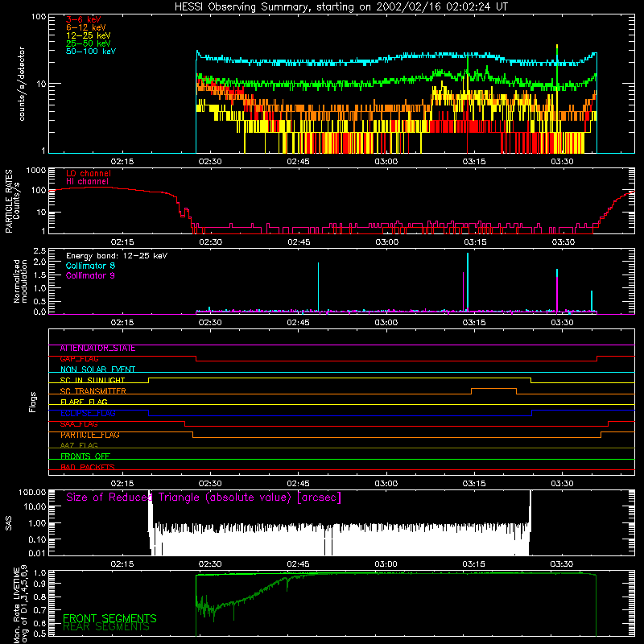Select the 6-12 keV legend label
The height and width of the screenshot is (644, 644).
tap(86, 27)
